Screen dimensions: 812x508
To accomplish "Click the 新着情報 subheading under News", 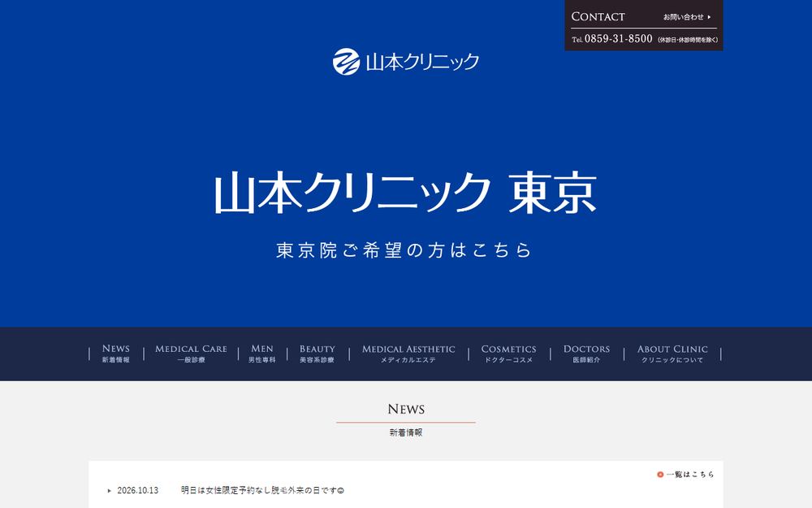I will [406, 432].
